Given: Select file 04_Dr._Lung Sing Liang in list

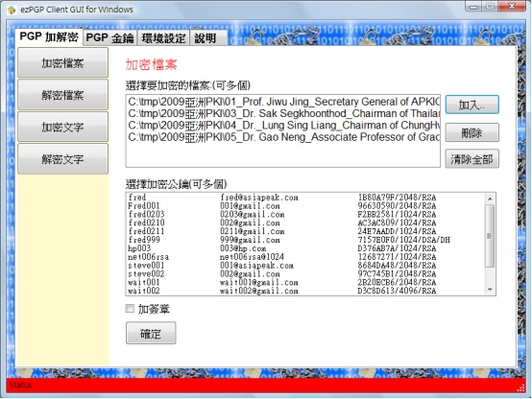Looking at the screenshot, I should (x=283, y=125).
